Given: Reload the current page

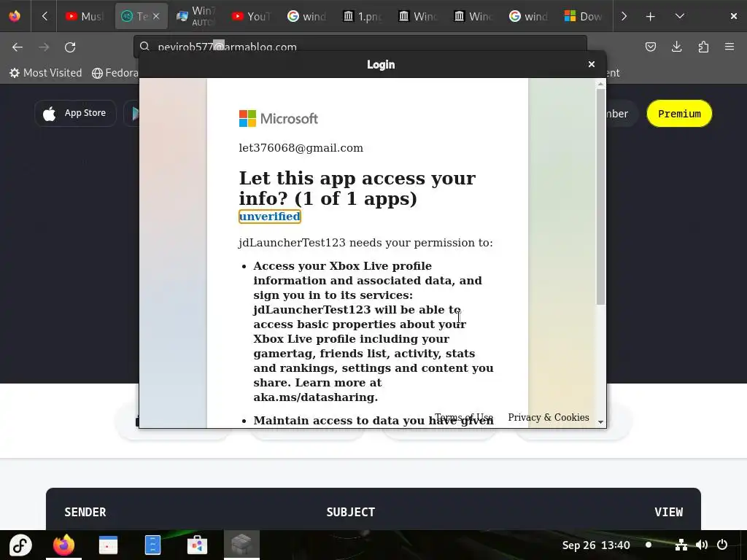Looking at the screenshot, I should tap(70, 47).
